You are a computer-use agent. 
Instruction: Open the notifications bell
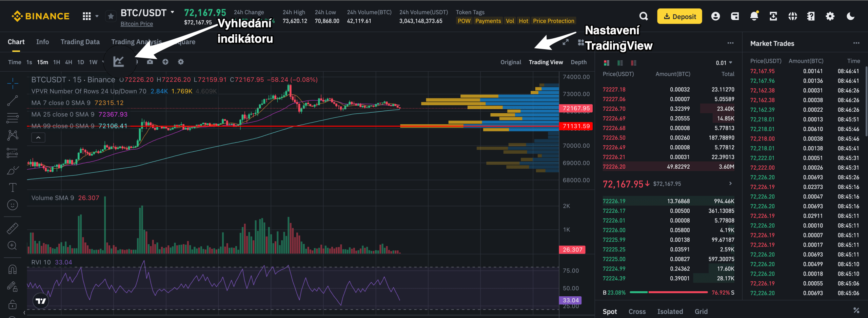[x=754, y=16]
